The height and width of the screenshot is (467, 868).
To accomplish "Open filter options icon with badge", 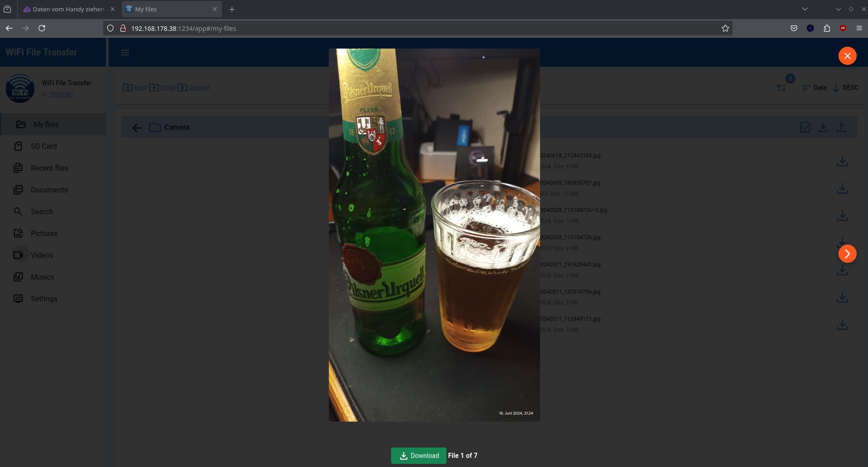I will click(x=781, y=88).
